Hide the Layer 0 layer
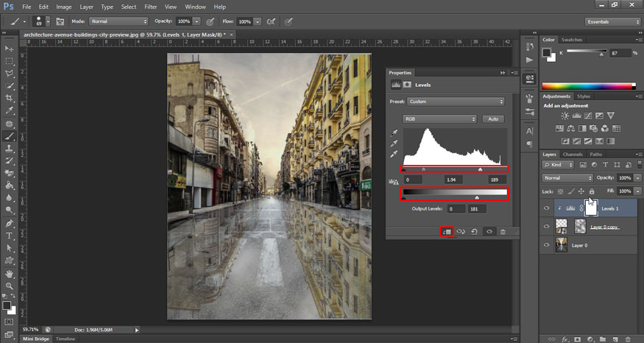The image size is (644, 343). coord(547,245)
